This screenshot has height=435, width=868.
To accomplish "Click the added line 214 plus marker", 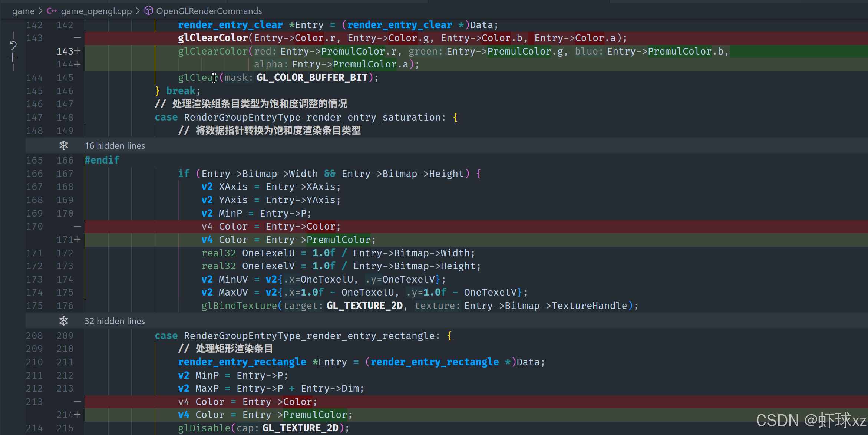I will [77, 415].
